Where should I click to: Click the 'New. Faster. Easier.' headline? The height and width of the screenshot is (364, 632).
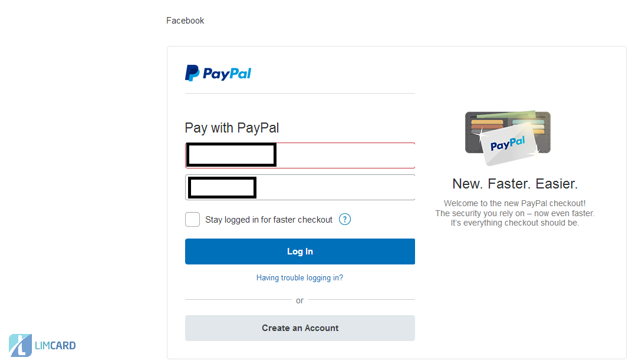[x=515, y=184]
